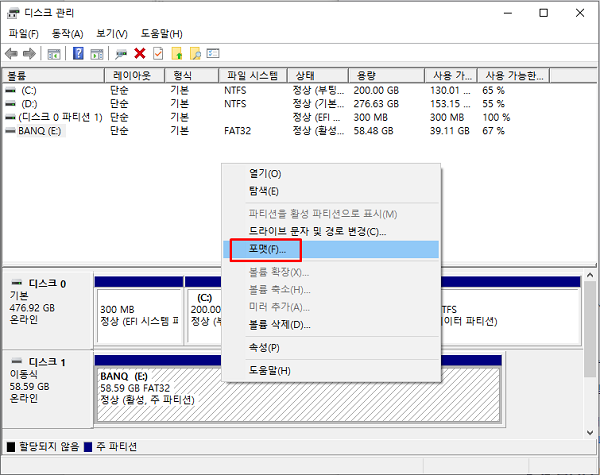This screenshot has height=475, width=600.
Task: Click 드라이브 문자 및 경로 변경(C)... option
Action: 317,232
